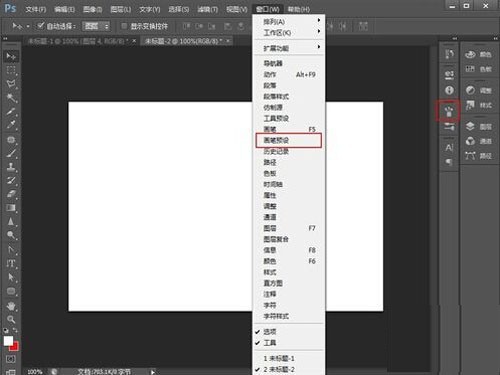Enable the 显示变换控件 checkbox
Screen dimensions: 500x375
click(x=124, y=26)
